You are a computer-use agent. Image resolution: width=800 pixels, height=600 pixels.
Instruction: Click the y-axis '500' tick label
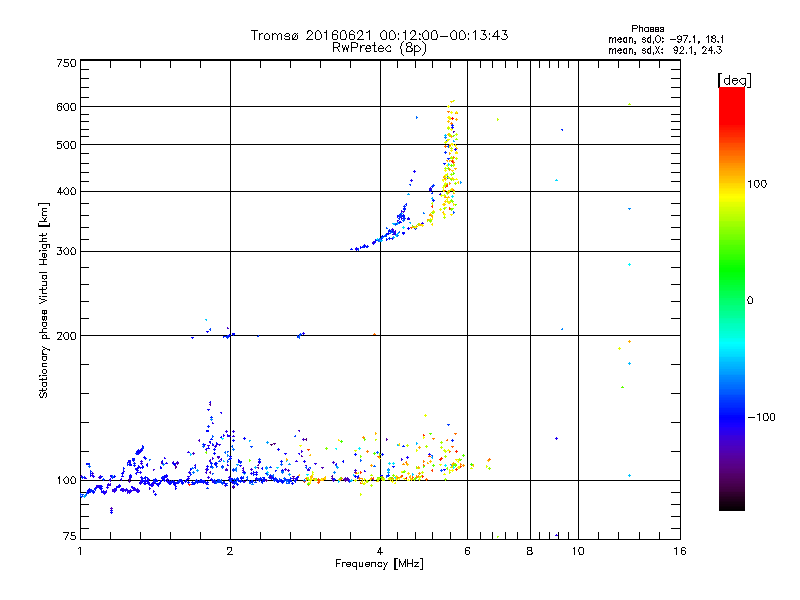66,145
